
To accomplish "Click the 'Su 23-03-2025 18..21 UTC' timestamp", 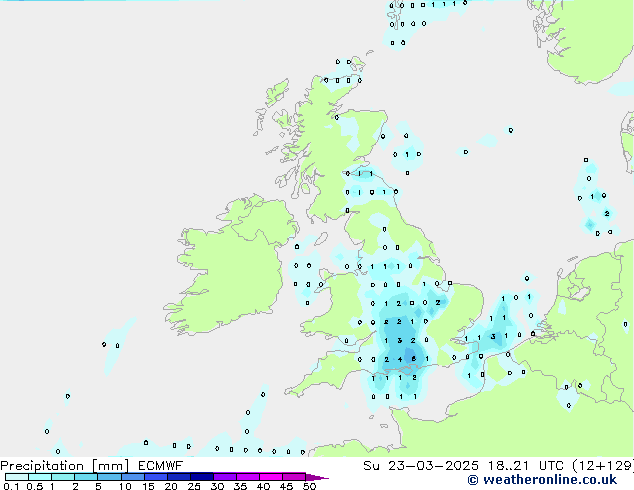I will pyautogui.click(x=463, y=466).
